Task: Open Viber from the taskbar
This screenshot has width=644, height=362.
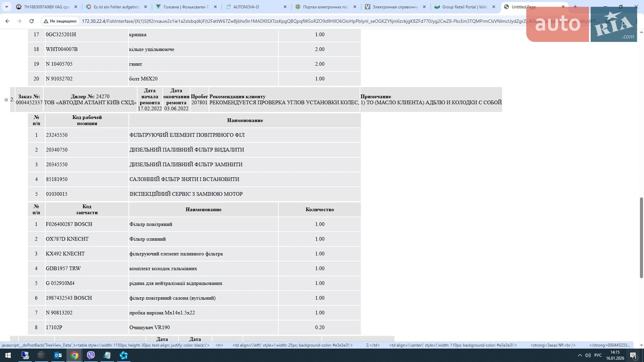Action: (91, 355)
